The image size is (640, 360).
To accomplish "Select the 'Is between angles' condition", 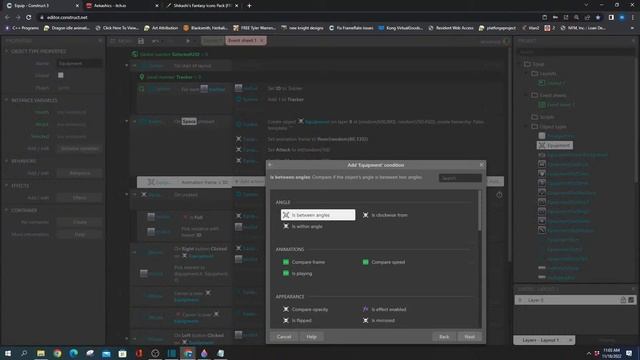I will pyautogui.click(x=318, y=215).
